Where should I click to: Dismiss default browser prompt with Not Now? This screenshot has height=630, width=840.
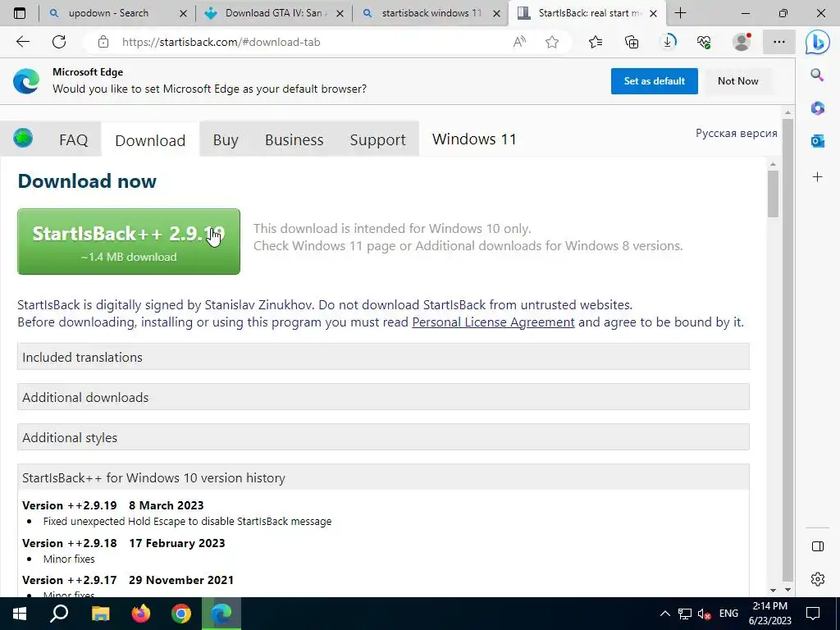(737, 81)
